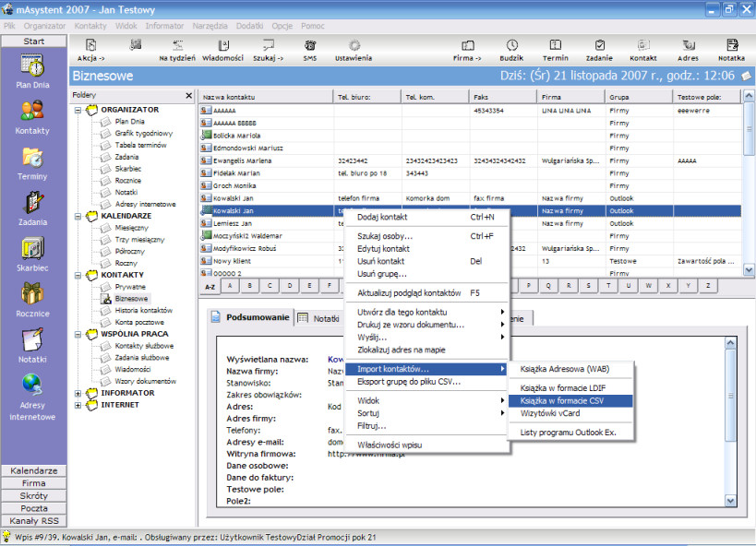Open the SMS phone icon

point(310,50)
